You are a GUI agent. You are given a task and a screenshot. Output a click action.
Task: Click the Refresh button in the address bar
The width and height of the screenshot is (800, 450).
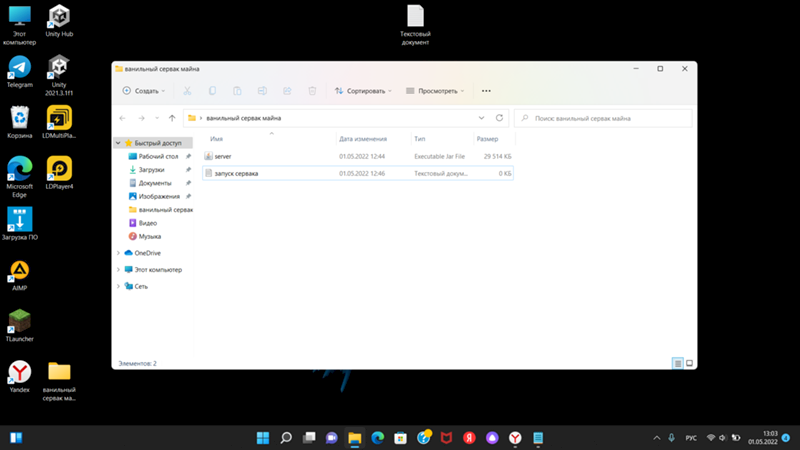click(x=499, y=118)
